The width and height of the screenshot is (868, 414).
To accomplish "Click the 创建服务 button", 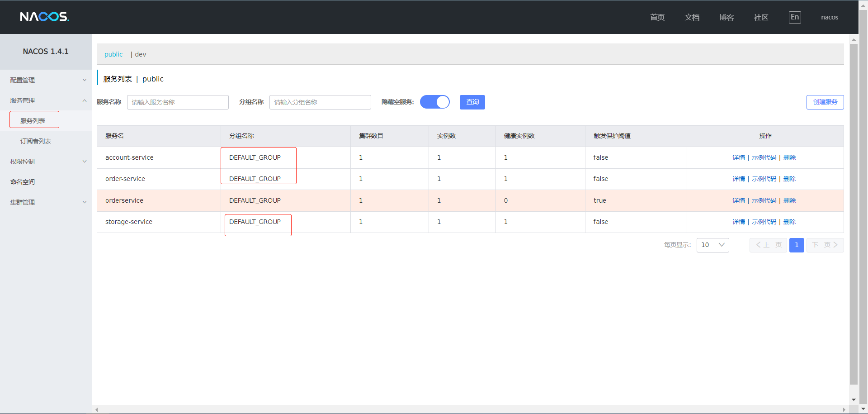I will click(x=825, y=102).
